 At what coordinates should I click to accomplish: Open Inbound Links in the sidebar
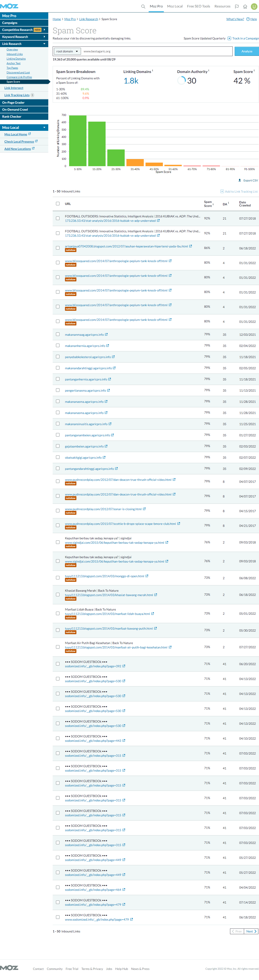[14, 54]
